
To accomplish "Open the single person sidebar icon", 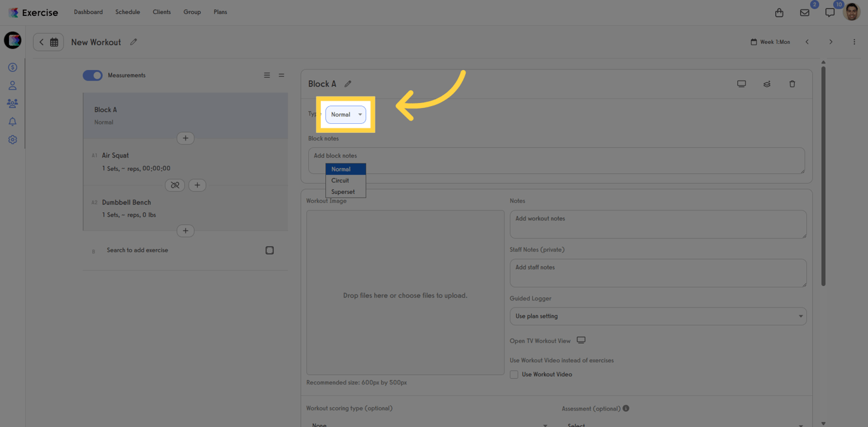I will pyautogui.click(x=12, y=85).
